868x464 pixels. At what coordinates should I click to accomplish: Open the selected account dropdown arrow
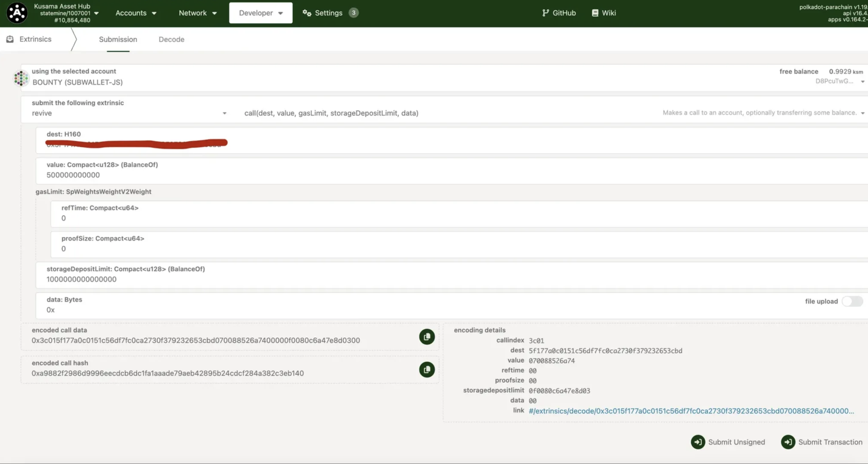(862, 82)
